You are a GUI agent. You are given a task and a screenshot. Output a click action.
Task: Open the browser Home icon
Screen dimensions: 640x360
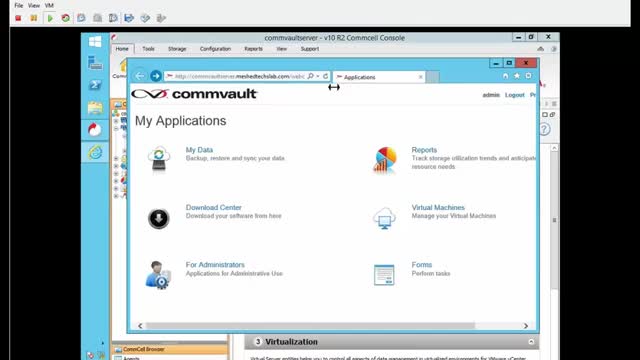click(505, 76)
